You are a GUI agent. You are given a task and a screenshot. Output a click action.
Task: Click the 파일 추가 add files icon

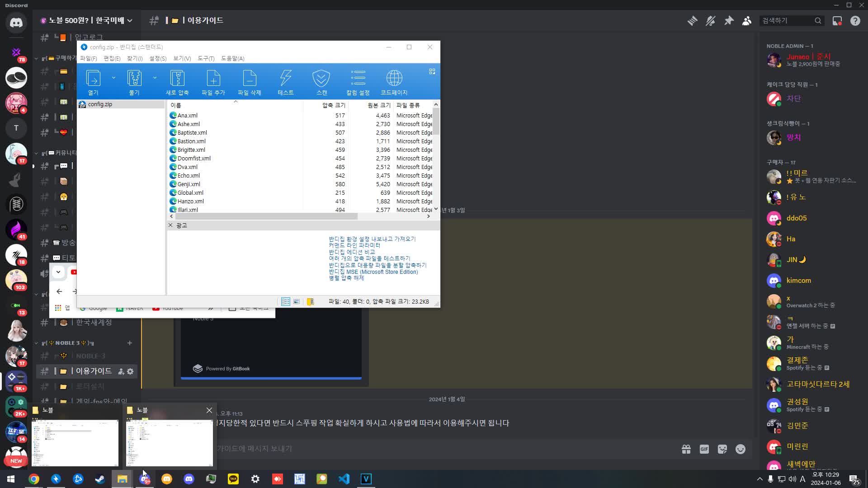213,81
